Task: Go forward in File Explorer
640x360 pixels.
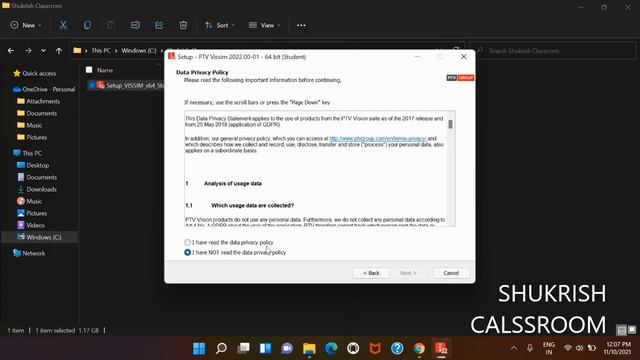Action: pos(28,51)
